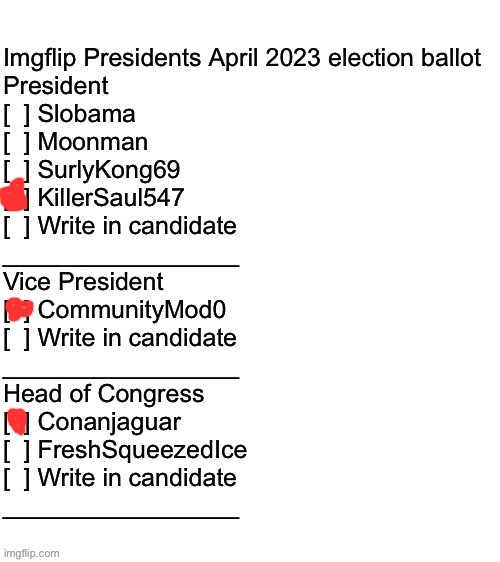Viewport: 500px width, 562px height.
Task: Click the Head of Congress section heading
Action: tap(104, 395)
